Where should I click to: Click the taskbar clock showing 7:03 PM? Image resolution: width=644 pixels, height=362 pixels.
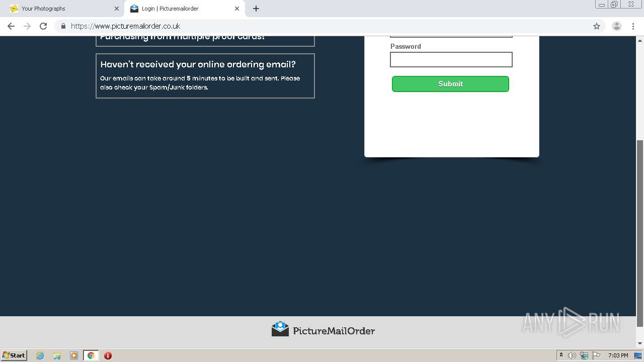(x=618, y=355)
